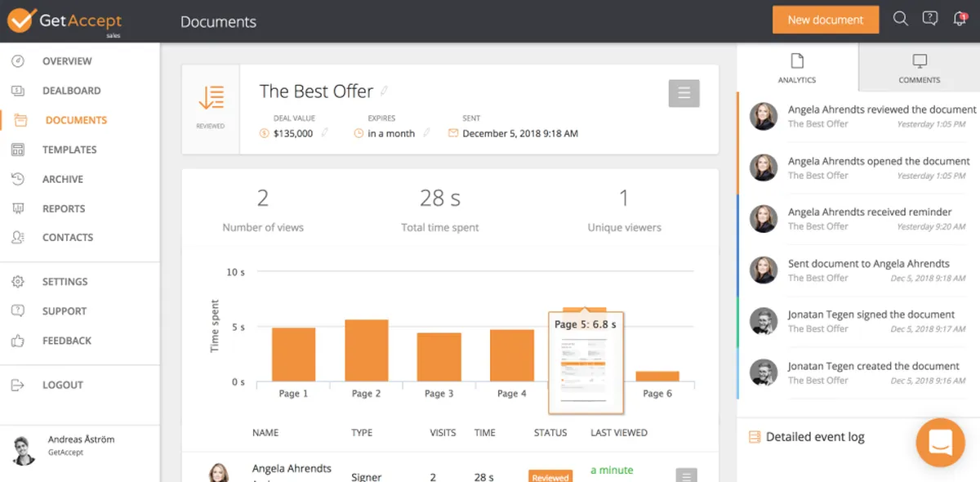The width and height of the screenshot is (980, 482).
Task: Open Contacts in sidebar
Action: [x=68, y=238]
